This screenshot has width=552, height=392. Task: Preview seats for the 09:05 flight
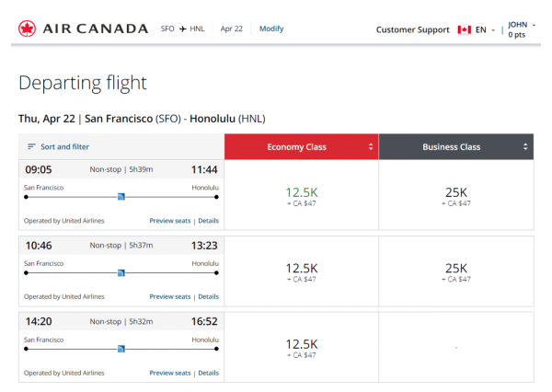pos(170,221)
